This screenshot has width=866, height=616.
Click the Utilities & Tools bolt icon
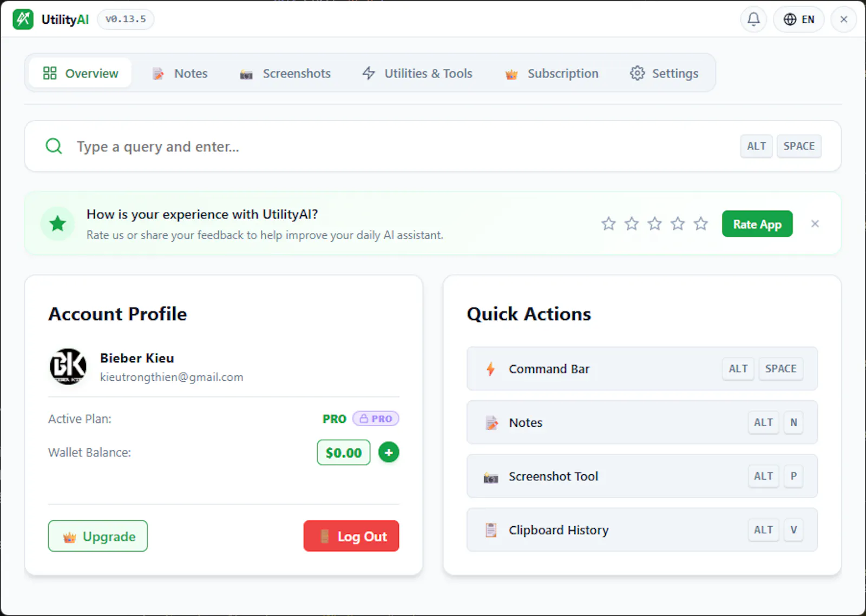pyautogui.click(x=369, y=73)
